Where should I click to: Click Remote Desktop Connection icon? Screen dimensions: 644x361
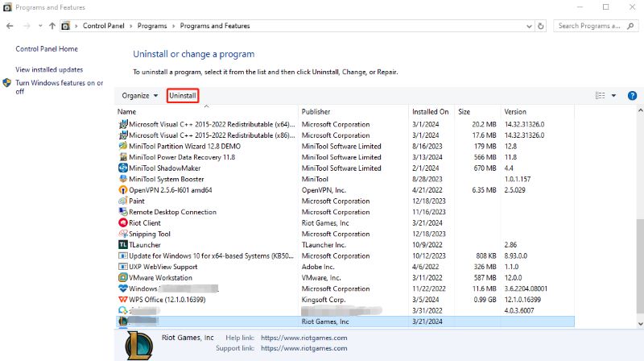pos(123,212)
